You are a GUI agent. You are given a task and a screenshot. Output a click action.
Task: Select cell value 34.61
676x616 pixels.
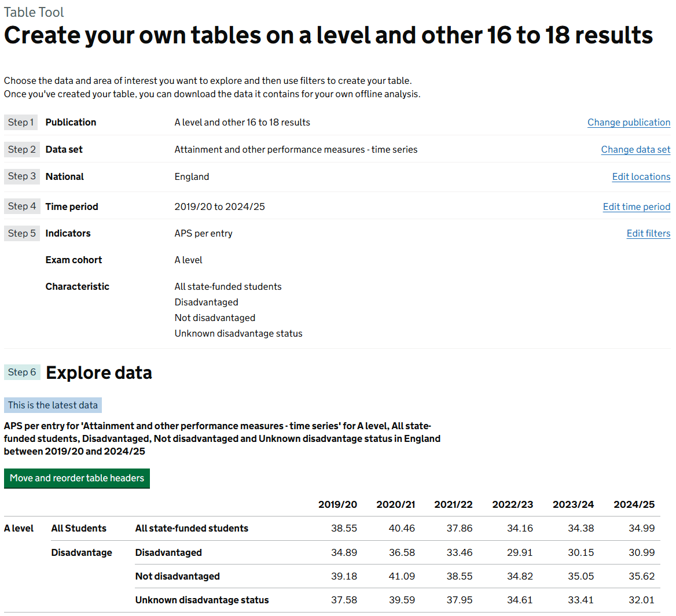[520, 600]
